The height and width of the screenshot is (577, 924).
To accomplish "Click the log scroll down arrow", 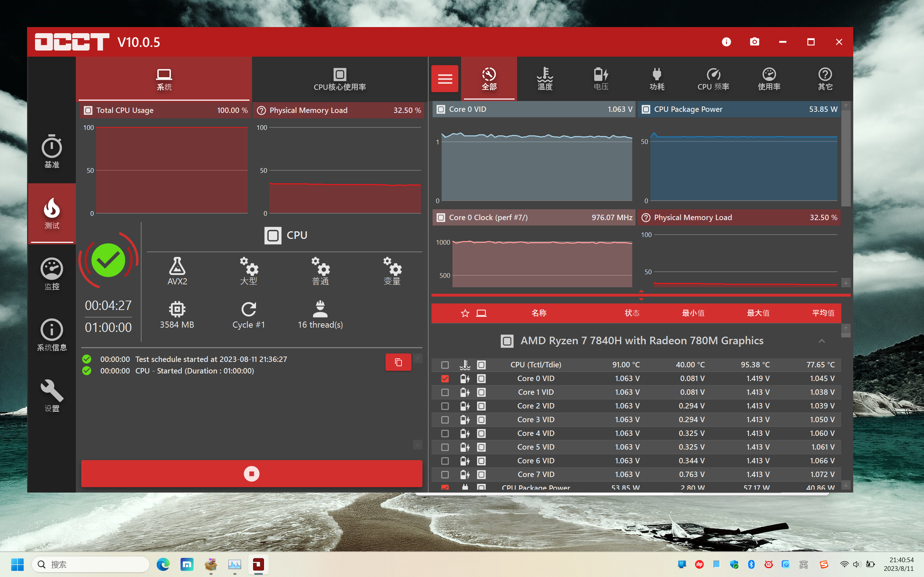I will click(418, 445).
